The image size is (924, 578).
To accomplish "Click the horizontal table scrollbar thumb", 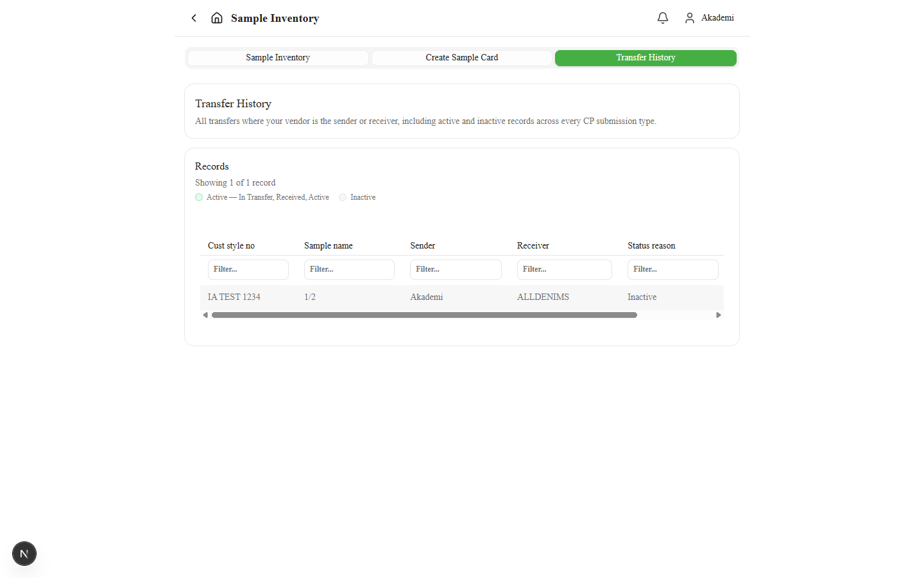I will pyautogui.click(x=424, y=315).
